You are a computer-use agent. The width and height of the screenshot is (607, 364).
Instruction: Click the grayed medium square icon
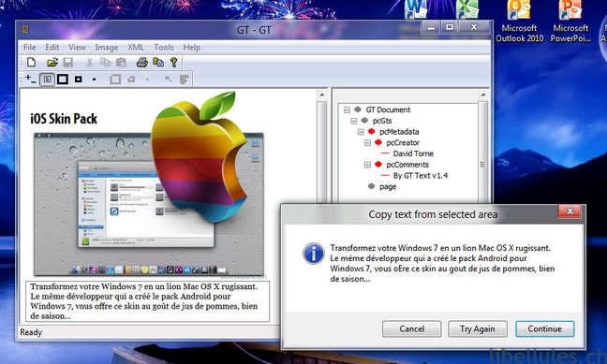click(x=131, y=80)
